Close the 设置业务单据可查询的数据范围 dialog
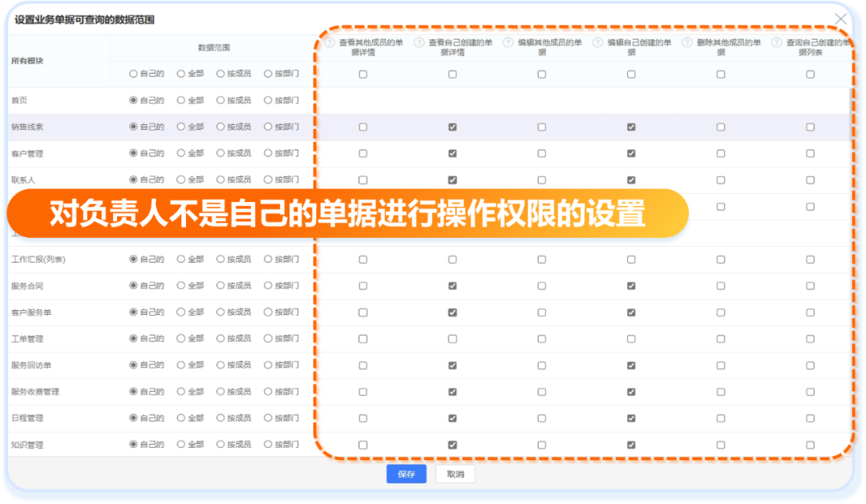 tap(840, 18)
